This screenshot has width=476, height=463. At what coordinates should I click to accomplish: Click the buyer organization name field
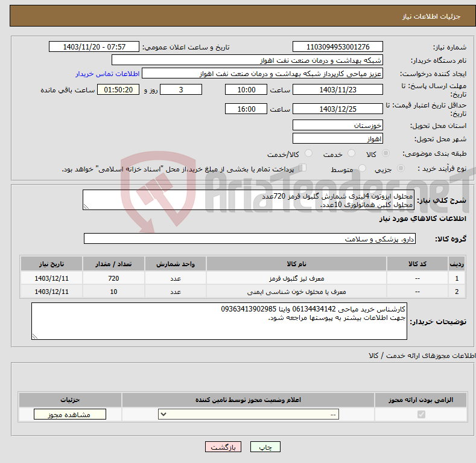pyautogui.click(x=247, y=60)
